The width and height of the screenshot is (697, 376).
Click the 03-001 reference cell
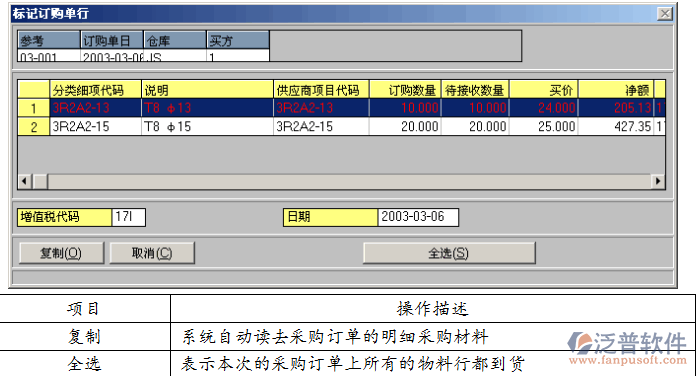(49, 56)
